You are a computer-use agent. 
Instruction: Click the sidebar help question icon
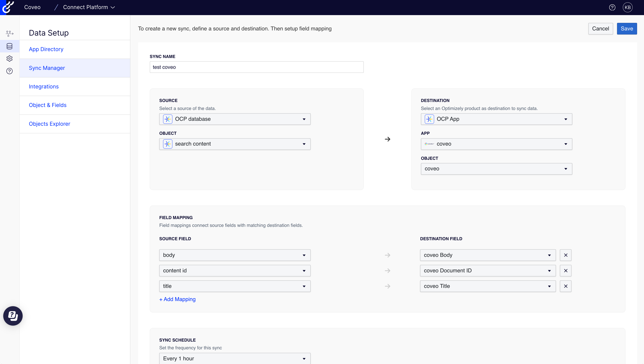pyautogui.click(x=9, y=71)
